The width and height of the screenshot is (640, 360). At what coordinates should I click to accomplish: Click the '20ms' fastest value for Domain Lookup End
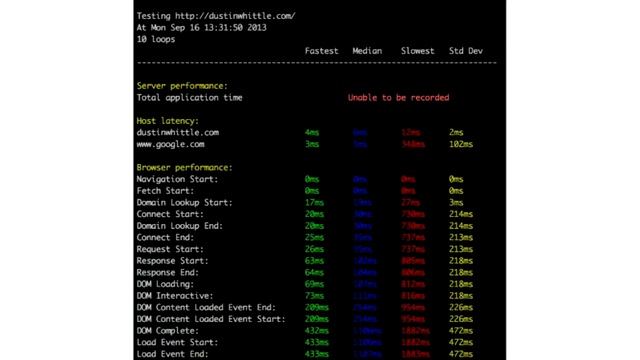[314, 226]
